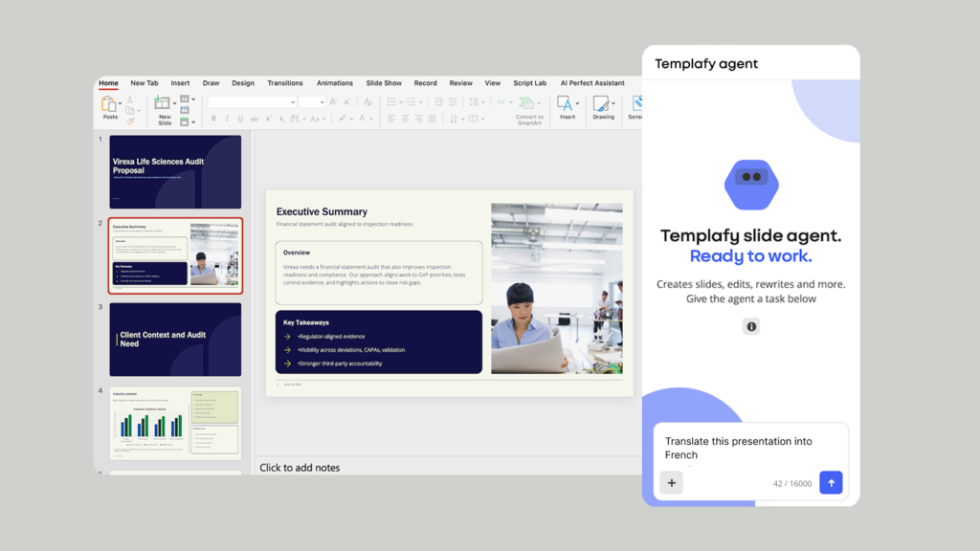Switch to the Design tab

pyautogui.click(x=243, y=83)
